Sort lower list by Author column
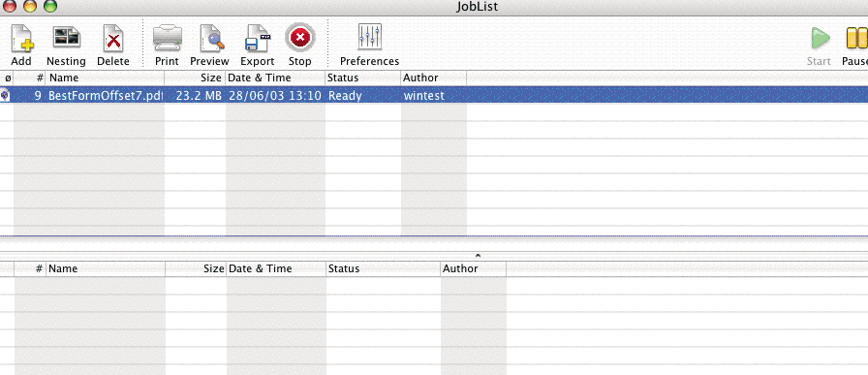 474,268
